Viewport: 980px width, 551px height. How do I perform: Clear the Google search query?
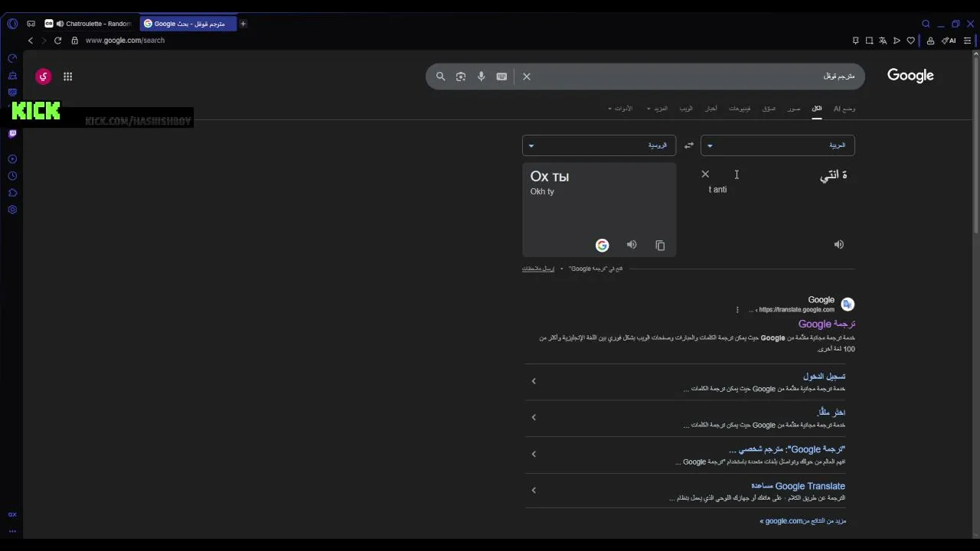(527, 77)
